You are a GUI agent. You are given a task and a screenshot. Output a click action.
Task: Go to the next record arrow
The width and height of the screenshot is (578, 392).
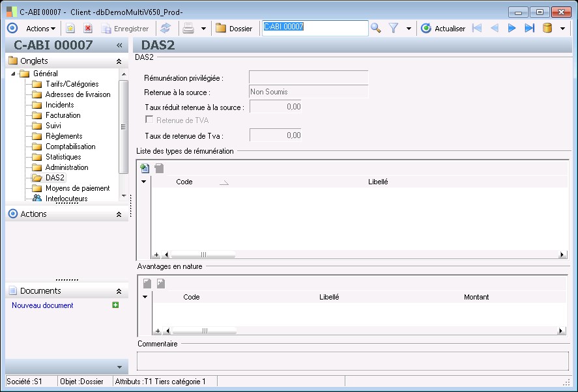pyautogui.click(x=512, y=29)
